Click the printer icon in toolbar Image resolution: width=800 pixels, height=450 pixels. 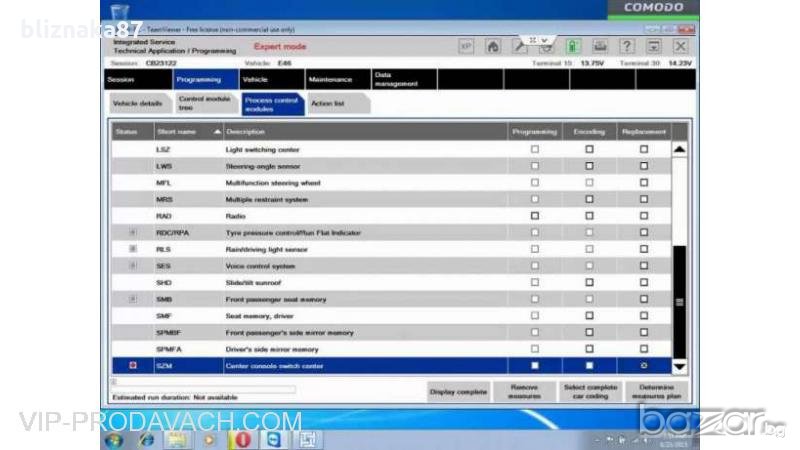pyautogui.click(x=600, y=47)
